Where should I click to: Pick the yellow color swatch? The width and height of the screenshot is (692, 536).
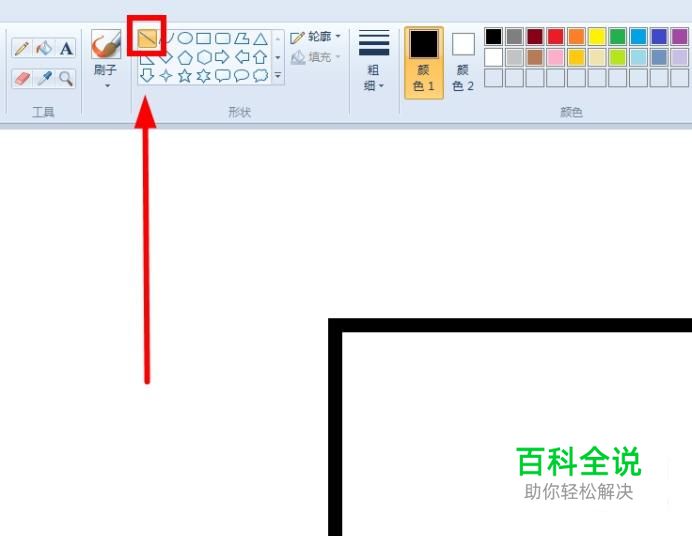click(x=597, y=37)
